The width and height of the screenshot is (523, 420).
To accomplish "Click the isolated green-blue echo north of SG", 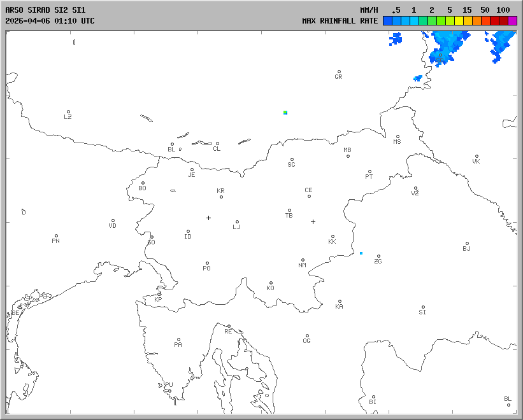I will coord(285,113).
